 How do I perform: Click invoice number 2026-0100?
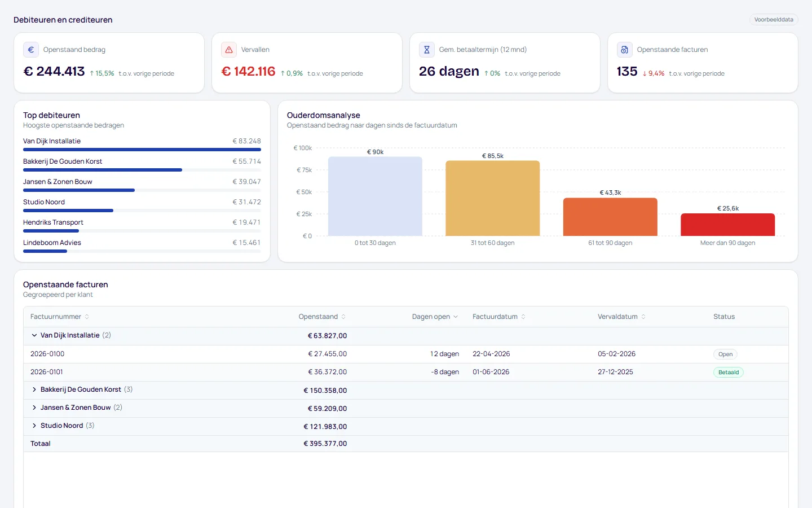pos(47,354)
